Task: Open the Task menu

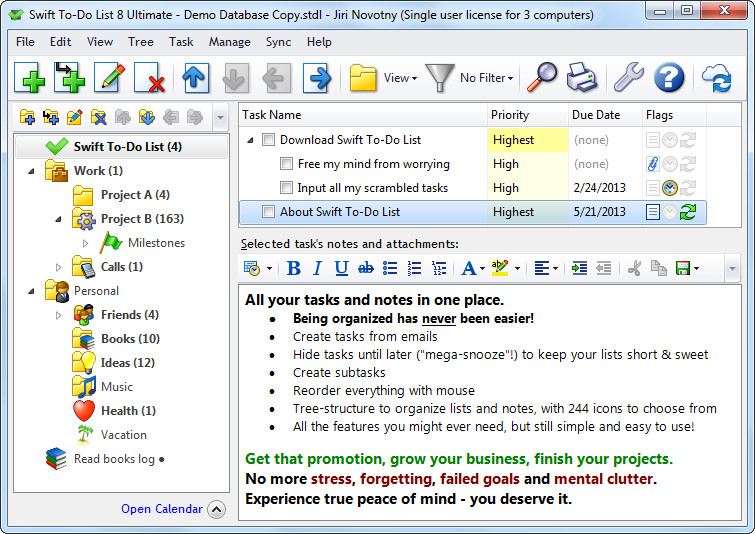Action: coord(181,42)
